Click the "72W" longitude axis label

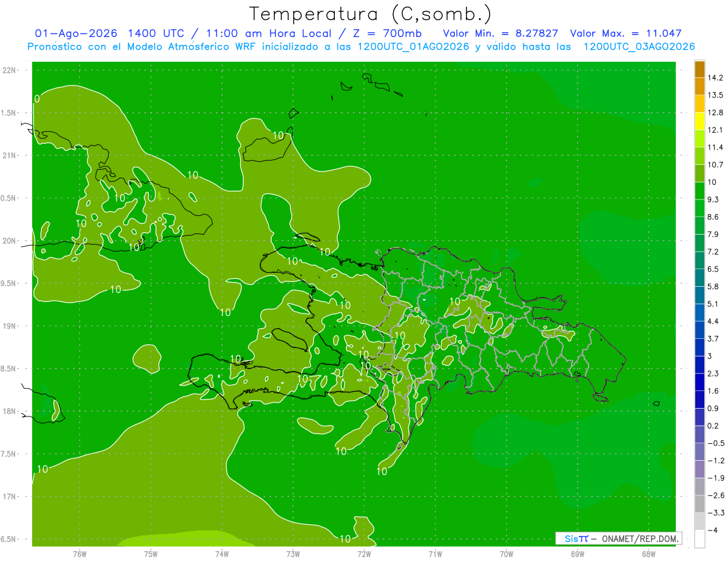click(364, 554)
